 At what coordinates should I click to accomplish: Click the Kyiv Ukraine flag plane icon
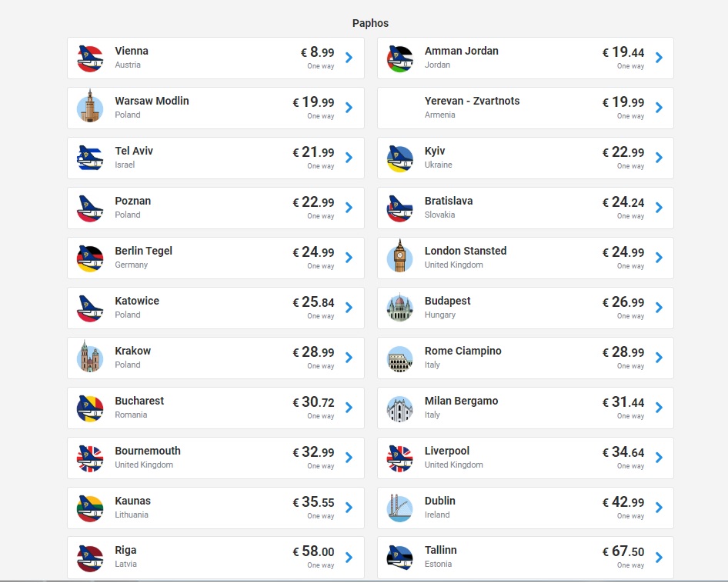click(399, 158)
